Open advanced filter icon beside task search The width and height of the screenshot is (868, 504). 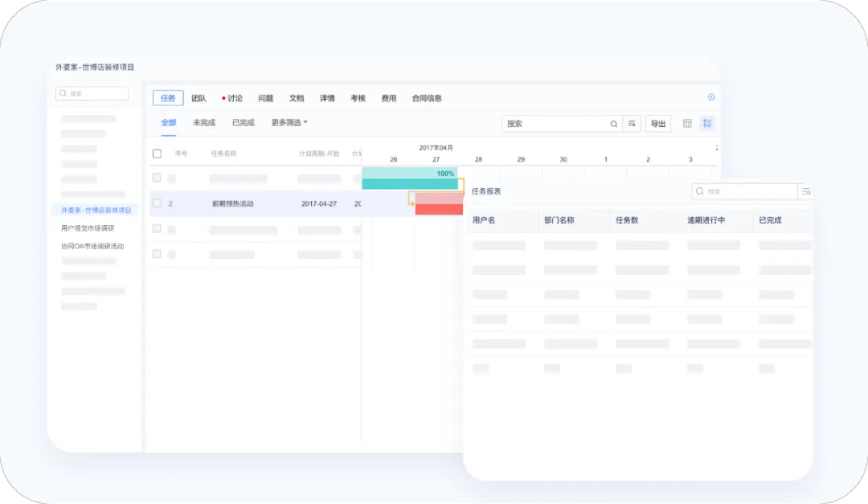pos(632,124)
